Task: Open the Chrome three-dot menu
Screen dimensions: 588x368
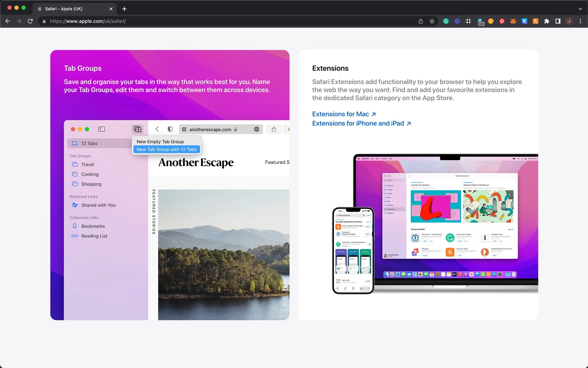Action: pyautogui.click(x=580, y=21)
